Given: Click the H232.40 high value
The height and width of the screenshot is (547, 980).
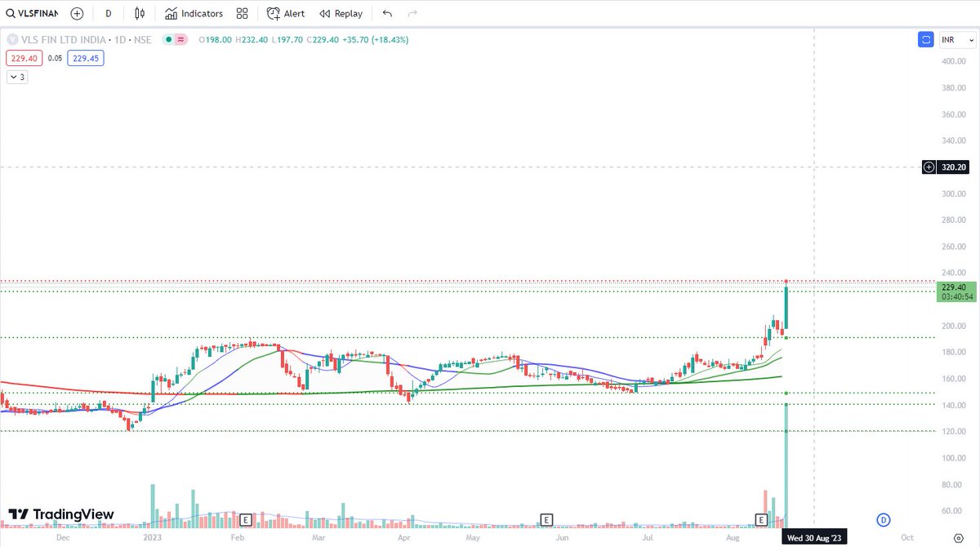Looking at the screenshot, I should [252, 39].
